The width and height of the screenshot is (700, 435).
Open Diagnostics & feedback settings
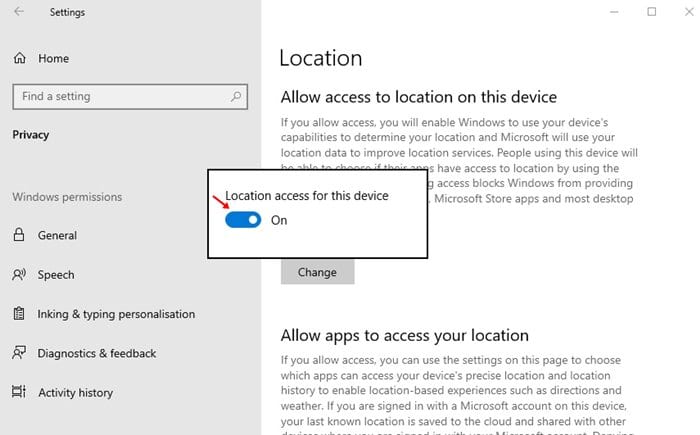pyautogui.click(x=95, y=353)
